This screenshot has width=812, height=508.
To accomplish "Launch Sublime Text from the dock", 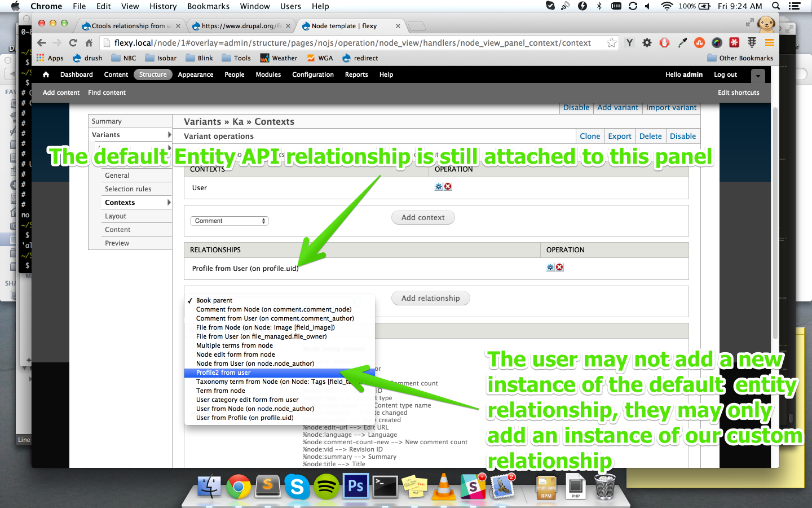I will [268, 486].
